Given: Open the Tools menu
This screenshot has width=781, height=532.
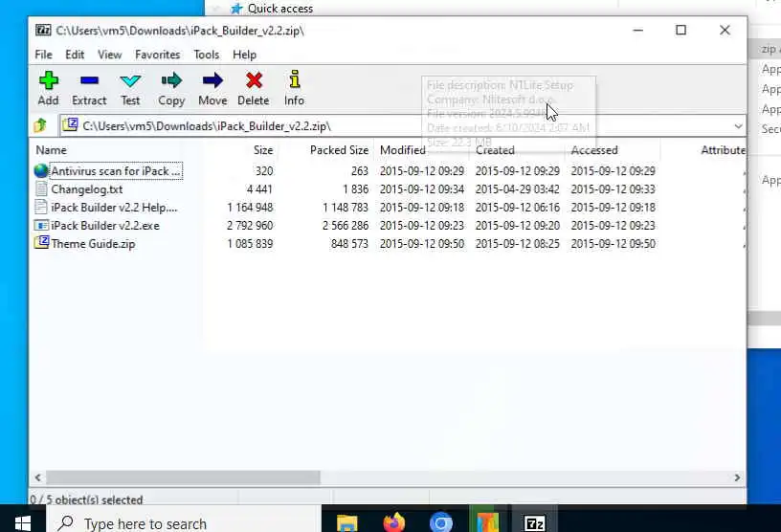Looking at the screenshot, I should pos(206,55).
